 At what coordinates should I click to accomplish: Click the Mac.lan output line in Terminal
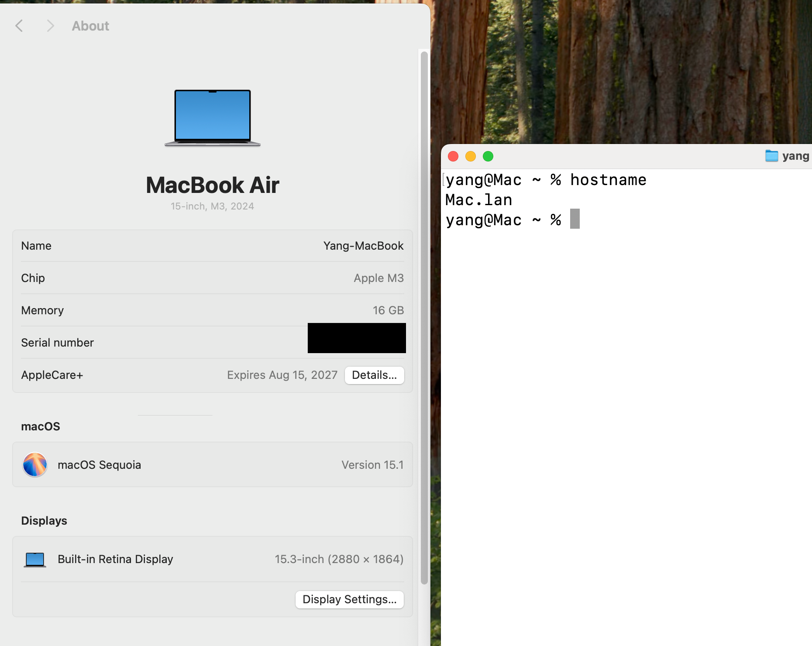[x=479, y=200]
